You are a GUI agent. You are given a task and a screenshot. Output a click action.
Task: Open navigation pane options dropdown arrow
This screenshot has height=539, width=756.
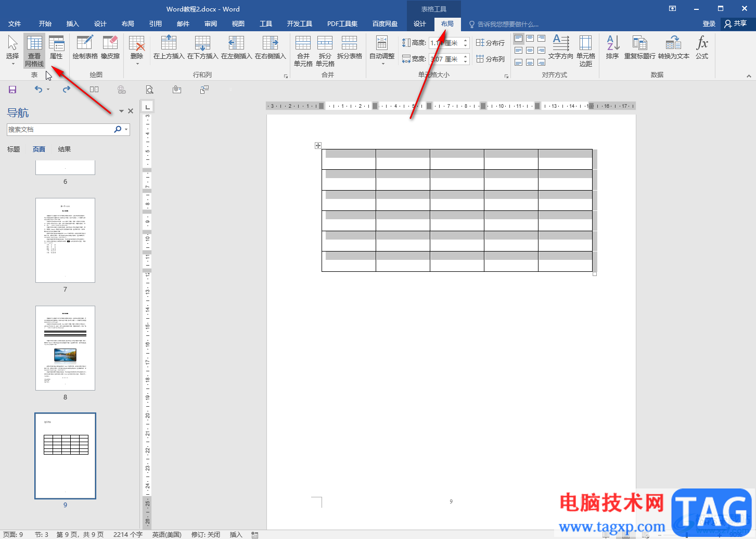click(121, 111)
